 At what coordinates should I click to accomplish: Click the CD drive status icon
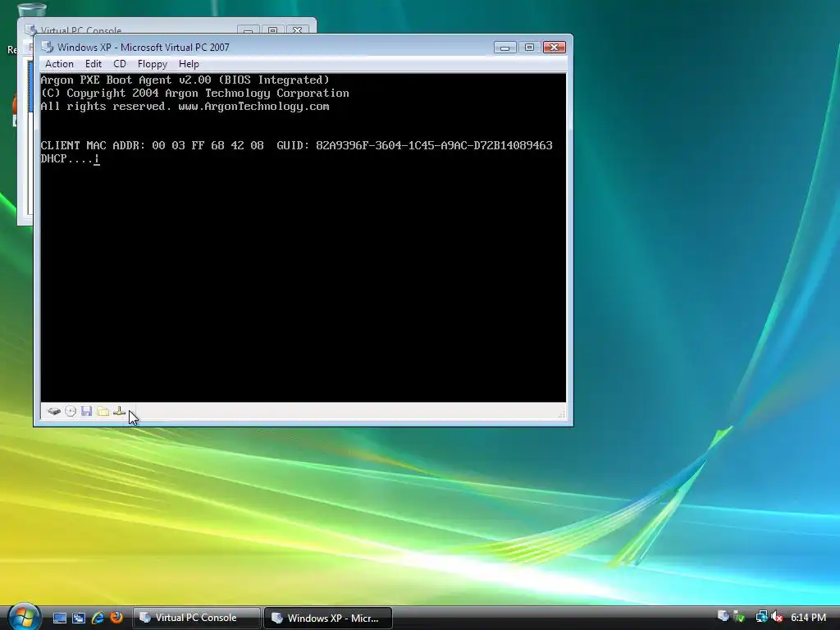(71, 412)
